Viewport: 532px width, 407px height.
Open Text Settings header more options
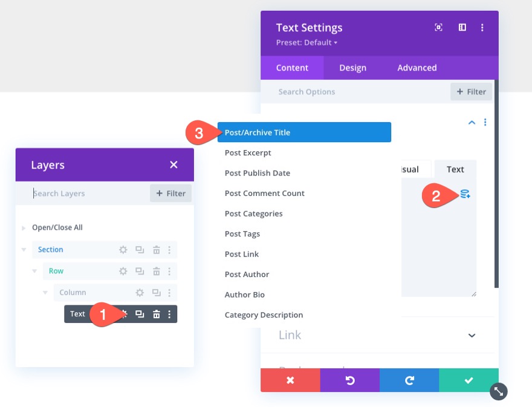coord(482,27)
